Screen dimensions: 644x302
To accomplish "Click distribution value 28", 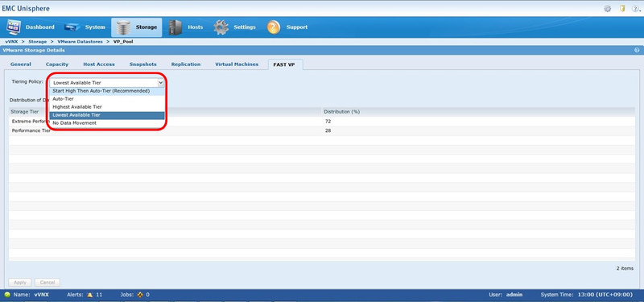I will click(x=328, y=130).
